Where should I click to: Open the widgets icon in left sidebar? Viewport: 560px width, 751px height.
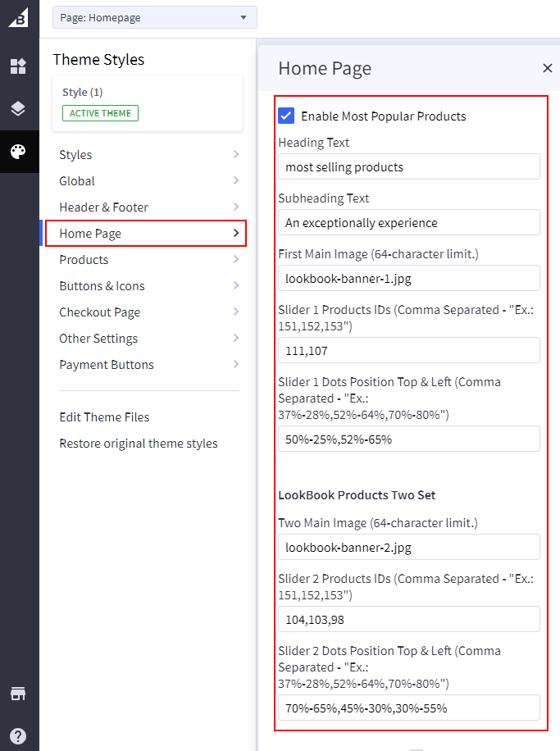click(x=18, y=66)
